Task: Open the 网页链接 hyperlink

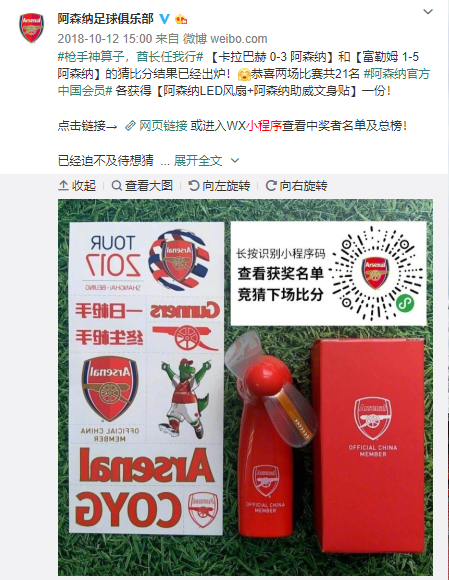Action: 163,126
